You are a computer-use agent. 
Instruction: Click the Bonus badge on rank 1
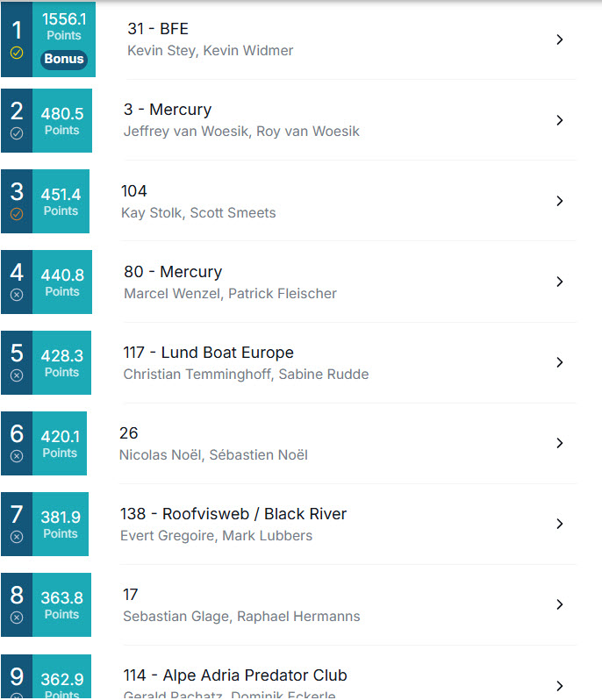64,60
